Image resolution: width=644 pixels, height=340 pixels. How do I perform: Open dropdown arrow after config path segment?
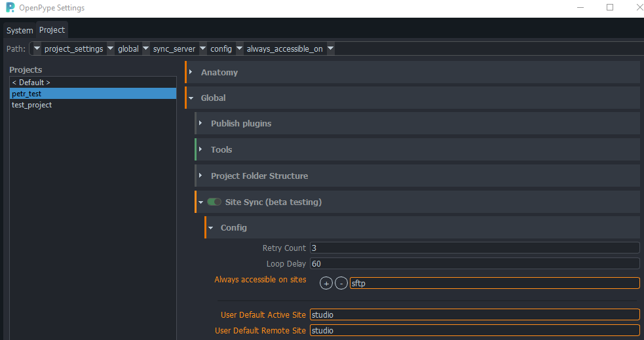pos(239,48)
